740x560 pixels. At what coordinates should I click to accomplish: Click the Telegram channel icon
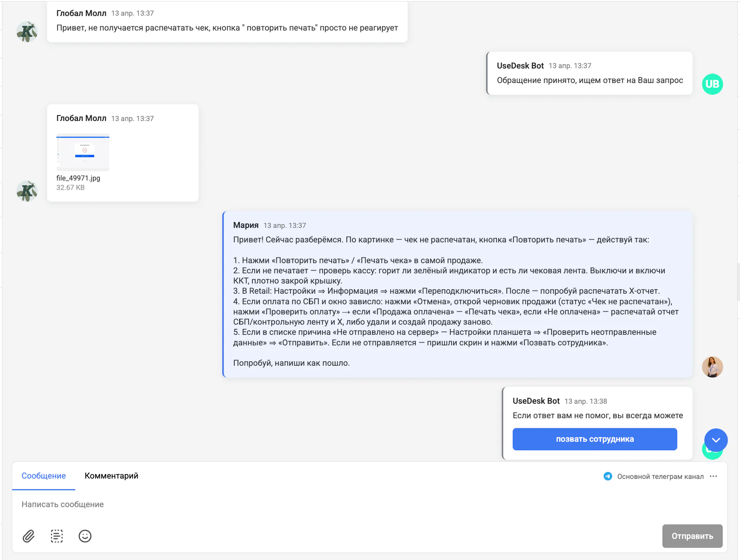pos(608,476)
